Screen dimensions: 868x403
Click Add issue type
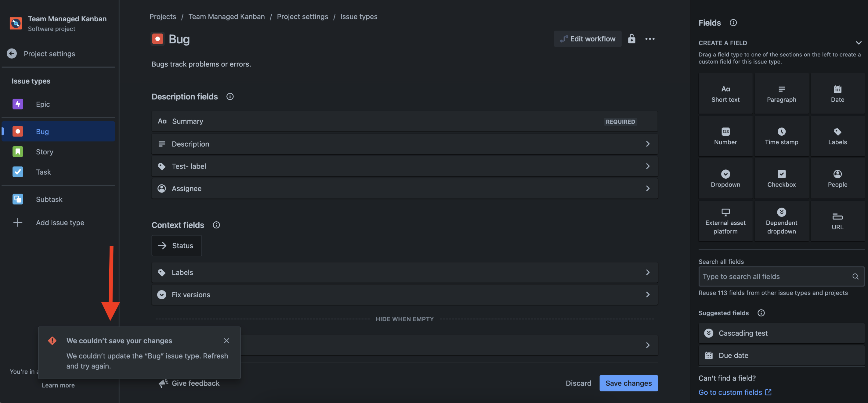click(58, 223)
